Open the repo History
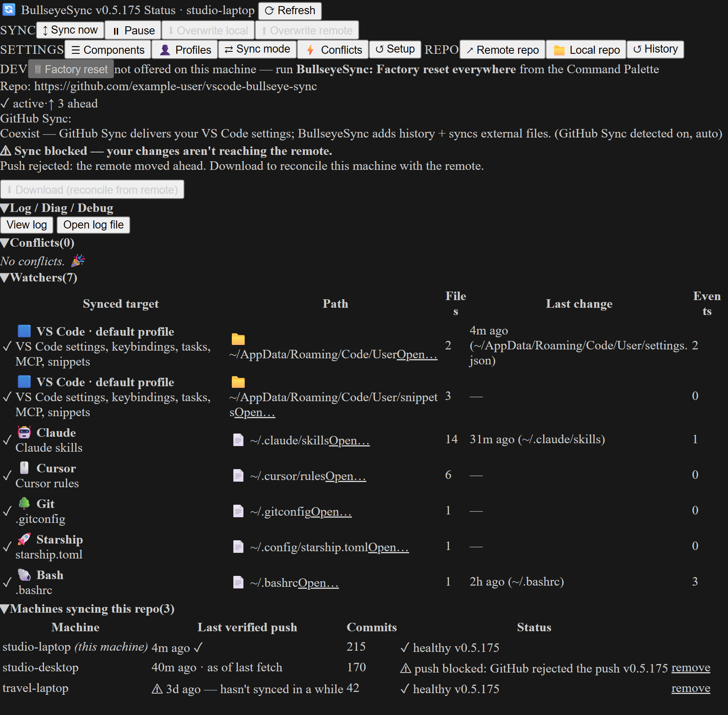Screen dimensions: 728x715 coord(655,49)
